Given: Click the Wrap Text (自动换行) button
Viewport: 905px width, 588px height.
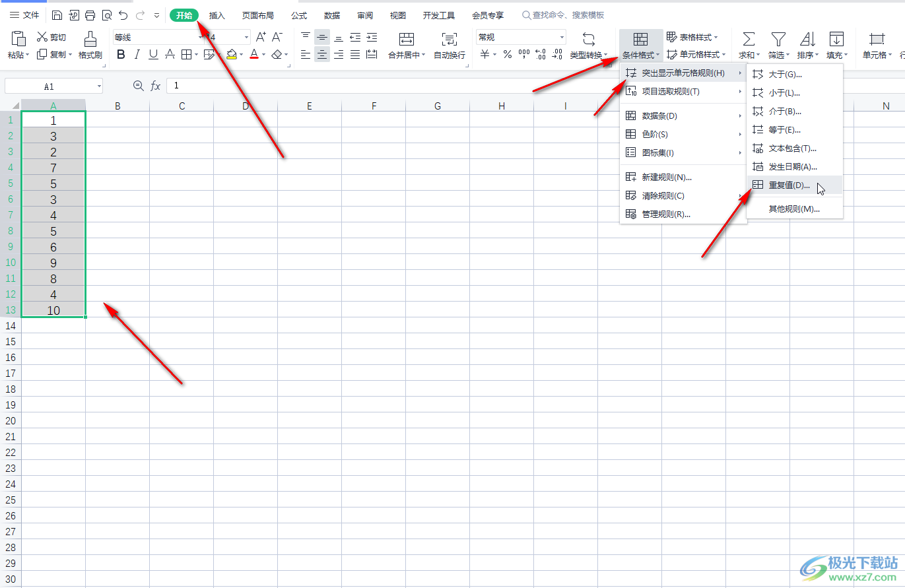Looking at the screenshot, I should (450, 45).
